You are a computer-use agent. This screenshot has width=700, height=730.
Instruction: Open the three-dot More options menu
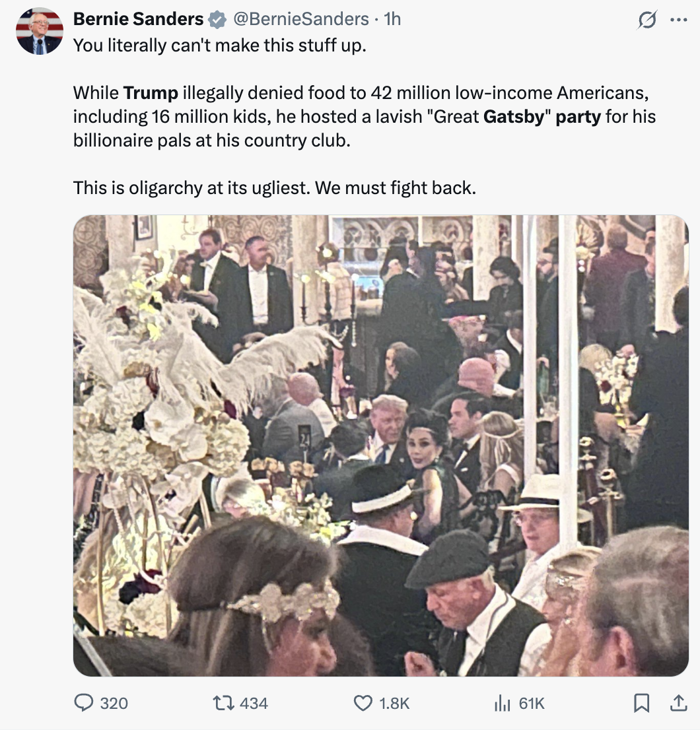[x=678, y=20]
